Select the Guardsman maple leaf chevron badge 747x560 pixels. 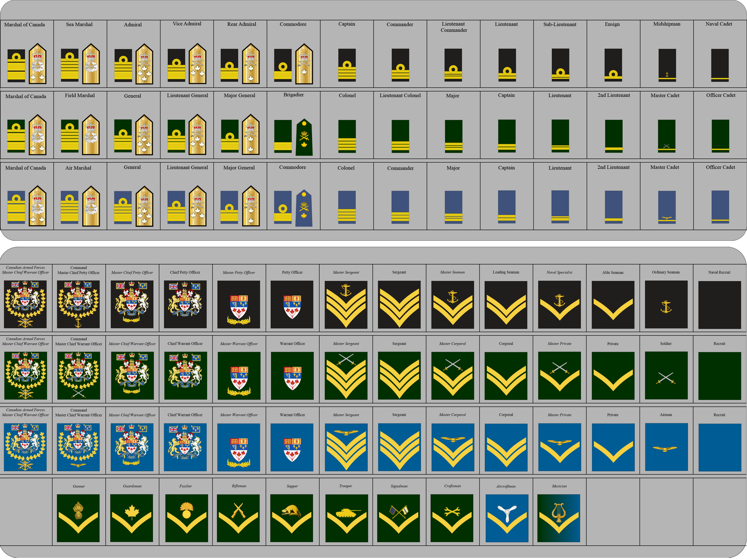(x=131, y=518)
